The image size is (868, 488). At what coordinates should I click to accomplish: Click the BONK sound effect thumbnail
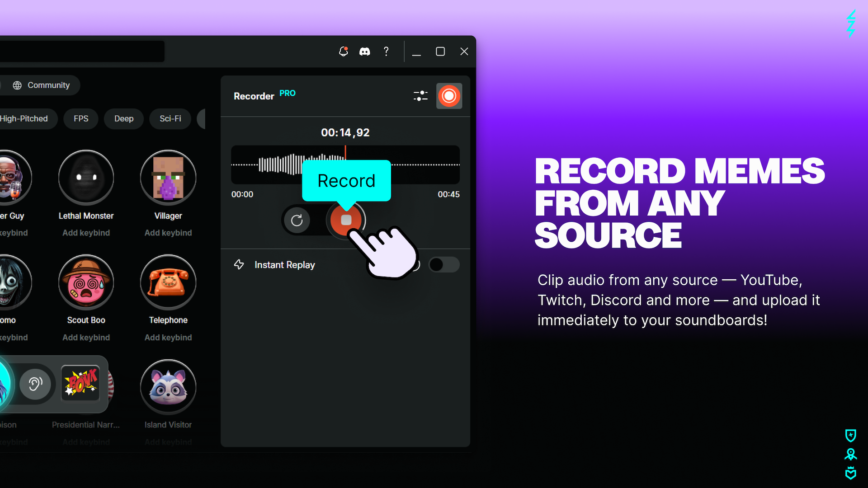[x=80, y=383]
